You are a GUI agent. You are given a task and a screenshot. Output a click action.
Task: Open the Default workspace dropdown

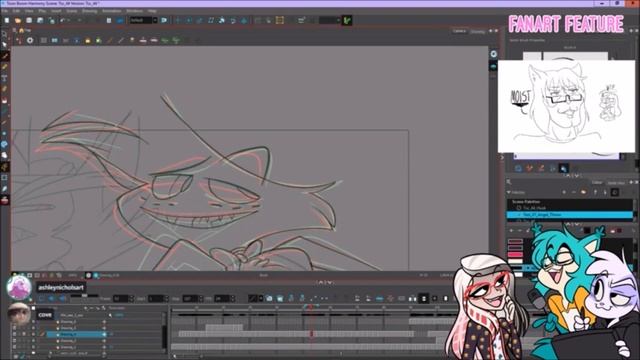[x=143, y=20]
